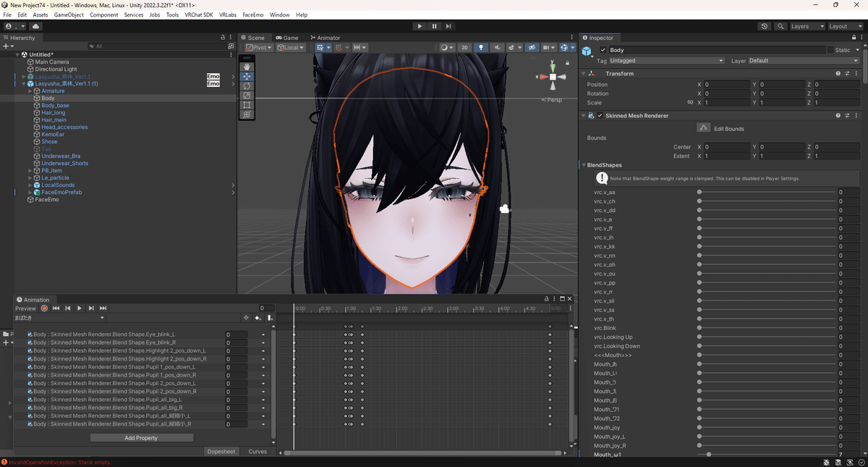The height and width of the screenshot is (467, 868).
Task: Click the Hierarchy search field
Action: pos(156,46)
